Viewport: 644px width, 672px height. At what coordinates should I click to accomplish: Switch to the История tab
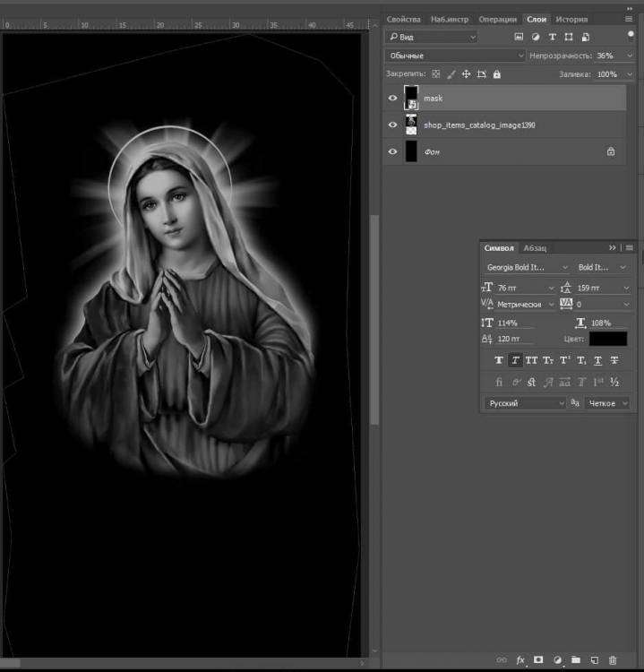571,19
